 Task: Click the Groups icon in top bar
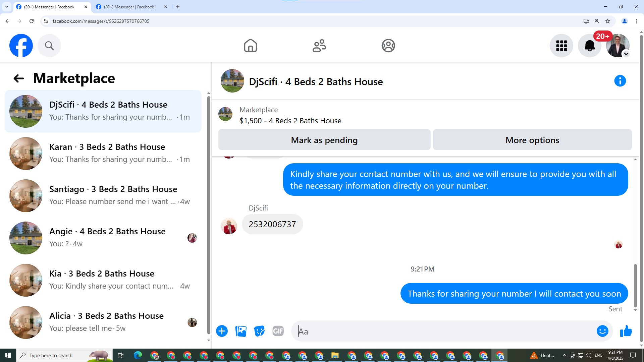[x=388, y=46]
